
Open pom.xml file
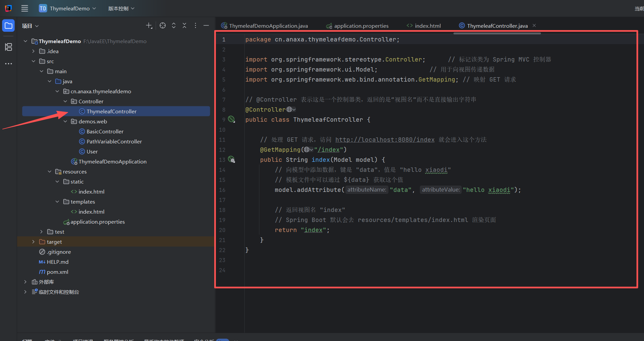point(54,272)
